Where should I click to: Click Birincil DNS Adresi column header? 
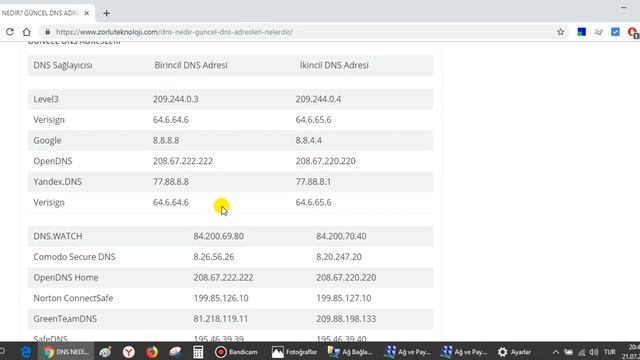tap(191, 65)
